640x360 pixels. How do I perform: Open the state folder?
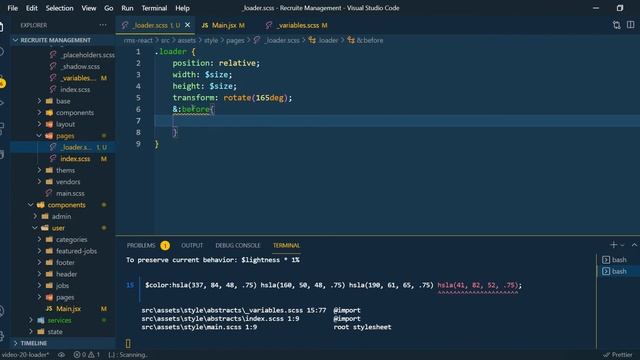[55, 332]
